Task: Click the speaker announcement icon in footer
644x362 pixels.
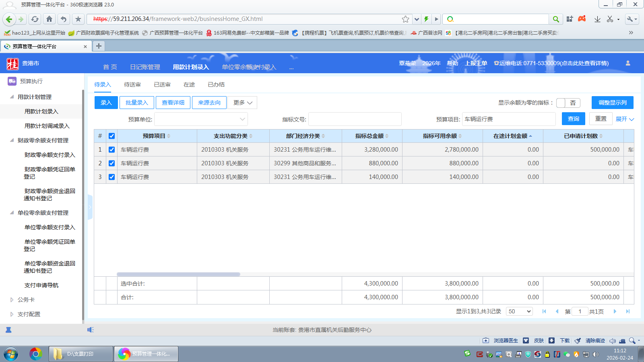Action: click(x=91, y=330)
